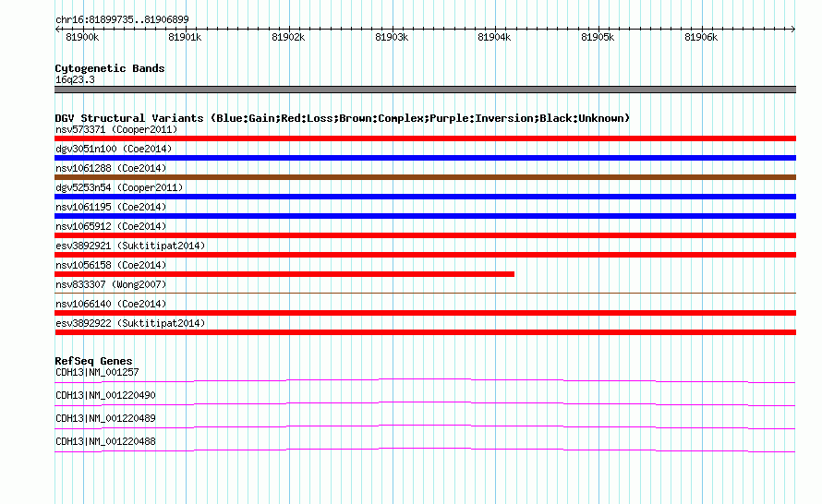The image size is (822, 504).
Task: Select gene label CDH13|NM_001220488
Action: (x=105, y=441)
